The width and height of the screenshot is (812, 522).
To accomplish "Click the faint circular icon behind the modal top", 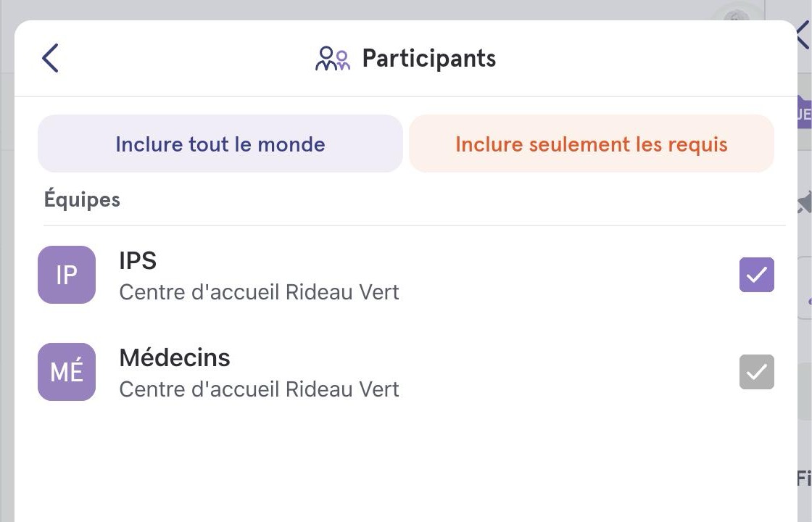I will click(737, 15).
